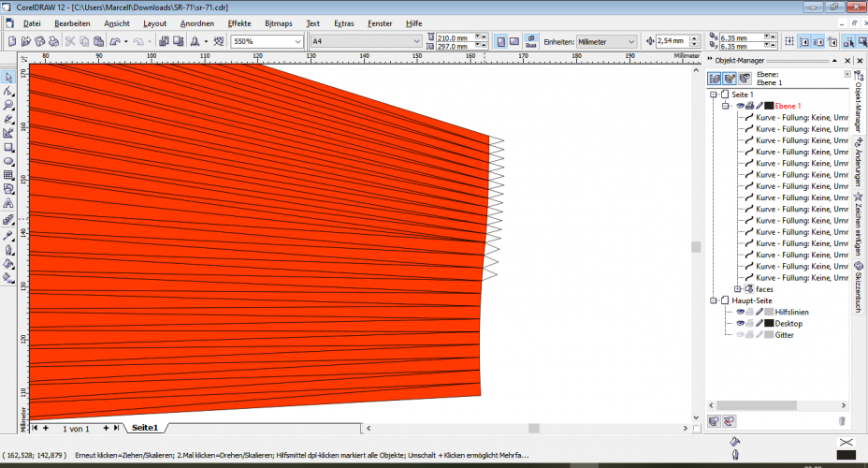Image resolution: width=868 pixels, height=468 pixels.
Task: Select the Rectangle tool
Action: 8,147
